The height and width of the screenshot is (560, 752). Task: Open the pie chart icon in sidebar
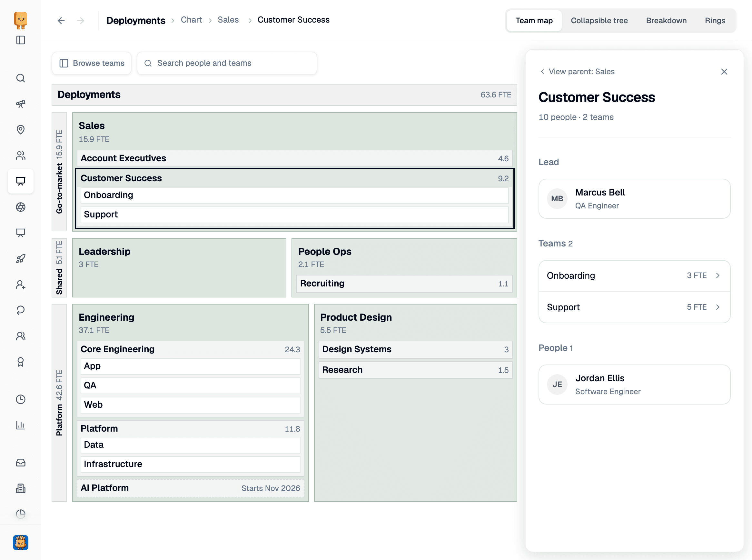click(21, 514)
